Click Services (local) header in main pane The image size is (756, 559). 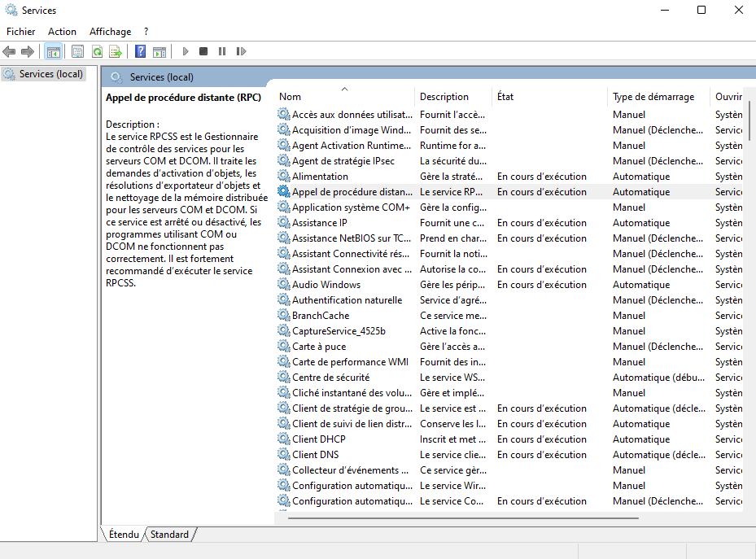point(161,77)
